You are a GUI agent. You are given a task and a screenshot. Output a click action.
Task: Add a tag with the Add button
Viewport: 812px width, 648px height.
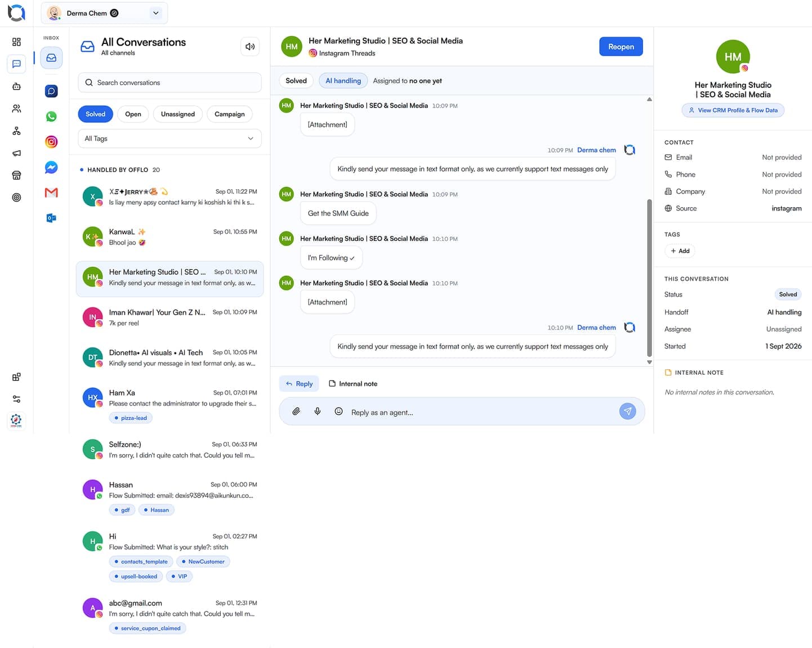[680, 251]
